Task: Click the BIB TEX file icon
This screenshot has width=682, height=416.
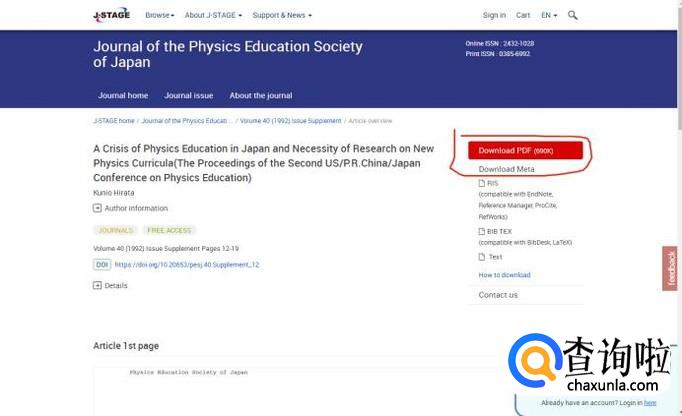Action: (x=481, y=232)
